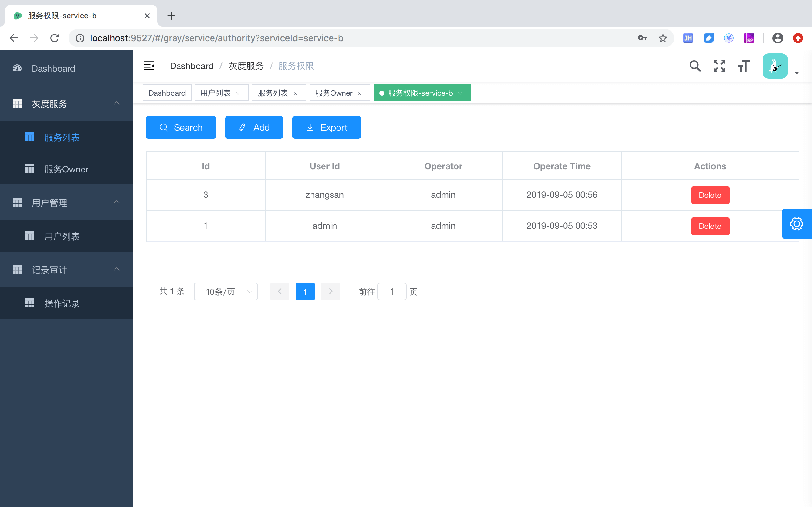Screen dimensions: 812x507
Task: Toggle fullscreen mode icon
Action: (719, 66)
